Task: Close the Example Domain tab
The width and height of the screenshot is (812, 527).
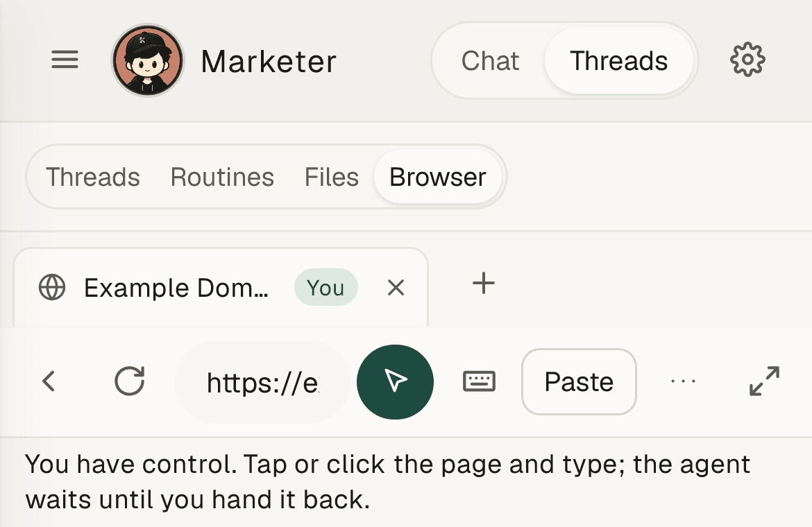Action: point(396,288)
